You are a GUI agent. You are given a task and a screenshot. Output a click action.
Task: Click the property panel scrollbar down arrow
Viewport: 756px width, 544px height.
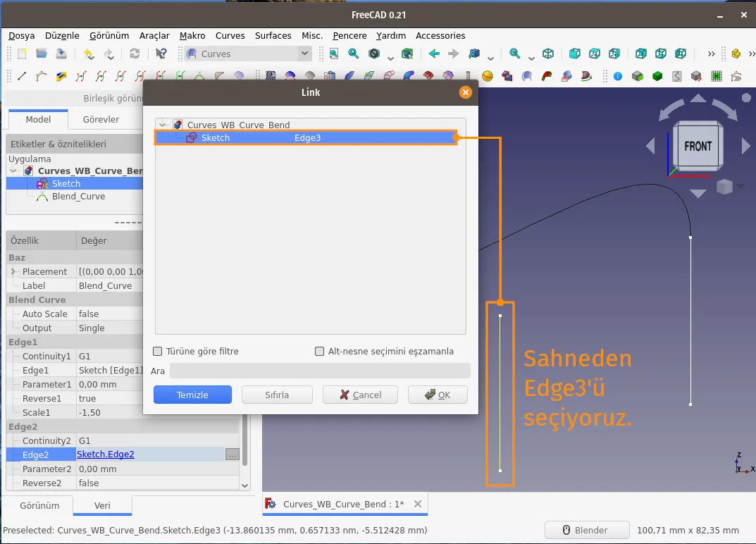tap(244, 486)
